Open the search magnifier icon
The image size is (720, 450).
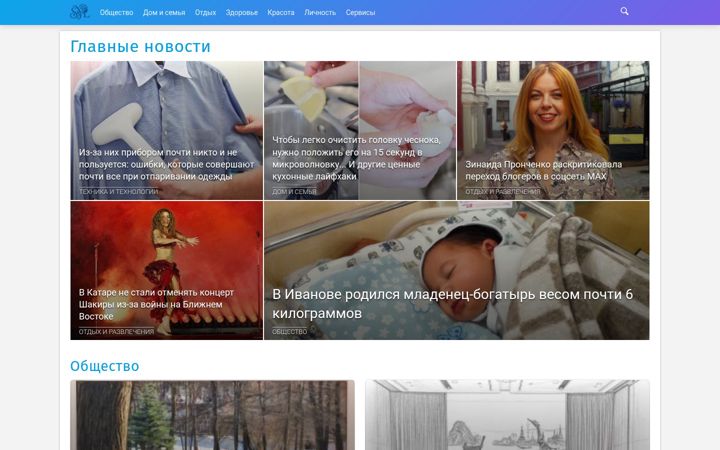coord(624,11)
